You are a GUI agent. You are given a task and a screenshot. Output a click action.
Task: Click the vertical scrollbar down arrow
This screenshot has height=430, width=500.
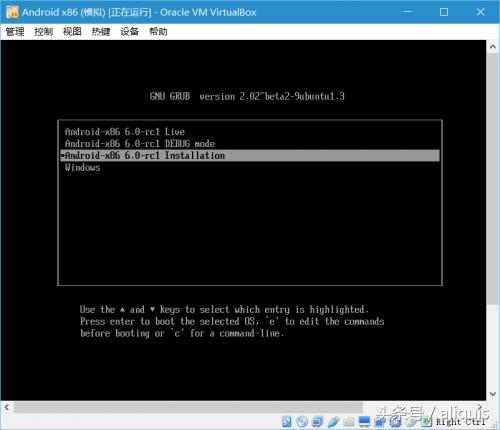[493, 394]
